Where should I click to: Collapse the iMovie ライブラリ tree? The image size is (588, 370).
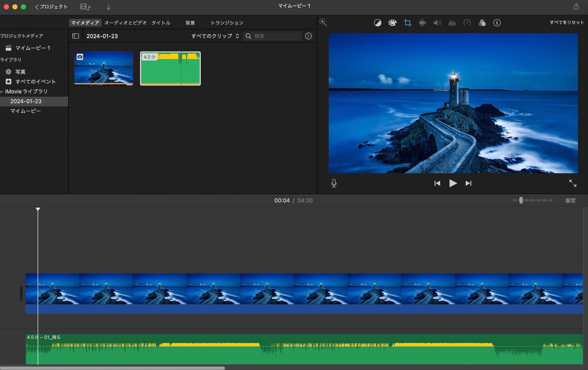pos(2,91)
